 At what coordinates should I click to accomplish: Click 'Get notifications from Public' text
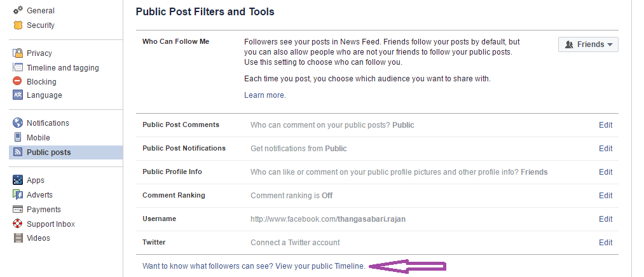[x=299, y=149]
